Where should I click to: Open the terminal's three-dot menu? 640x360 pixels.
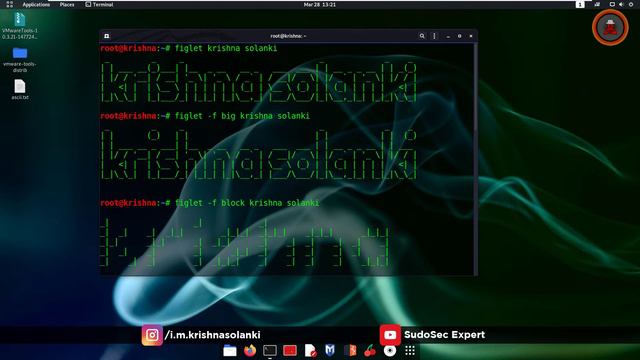click(434, 36)
